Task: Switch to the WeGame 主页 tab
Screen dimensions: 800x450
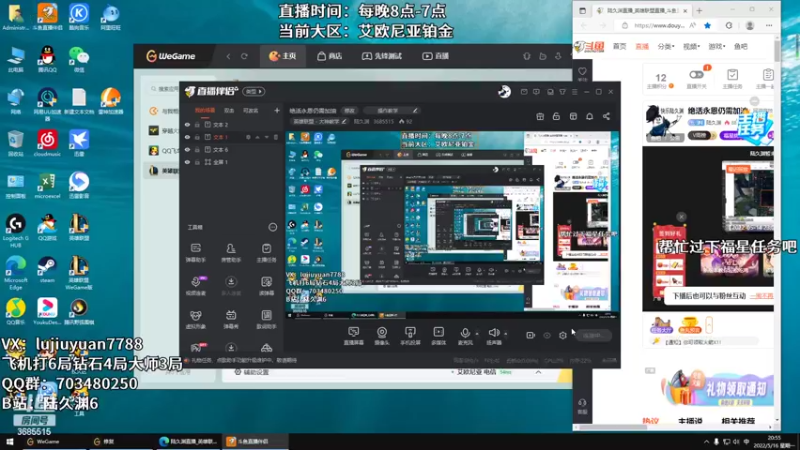Action: pyautogui.click(x=283, y=56)
